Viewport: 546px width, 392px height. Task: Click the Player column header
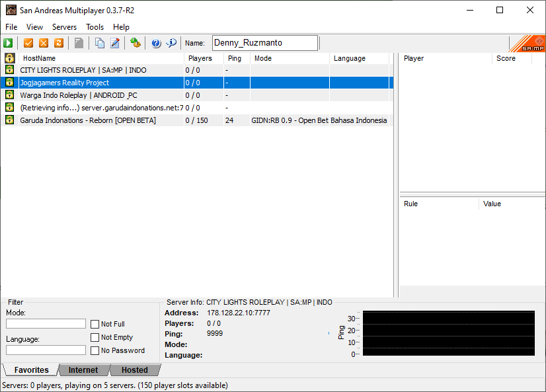pos(446,58)
